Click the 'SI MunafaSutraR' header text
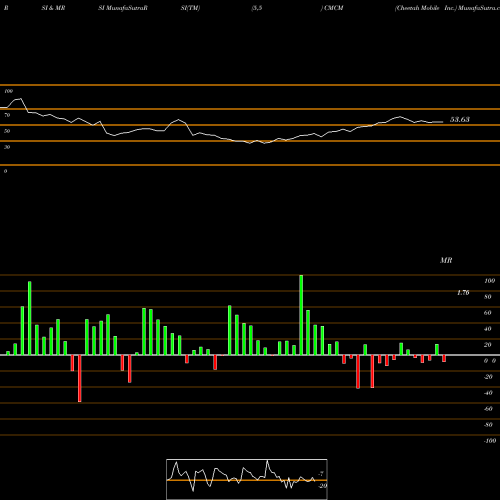The width and height of the screenshot is (500, 500). (123, 8)
